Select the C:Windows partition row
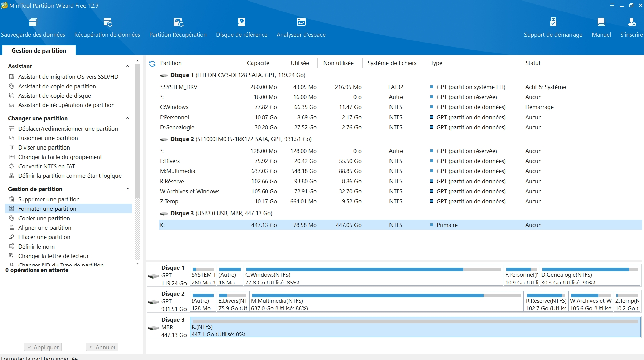The width and height of the screenshot is (644, 360). pyautogui.click(x=400, y=107)
